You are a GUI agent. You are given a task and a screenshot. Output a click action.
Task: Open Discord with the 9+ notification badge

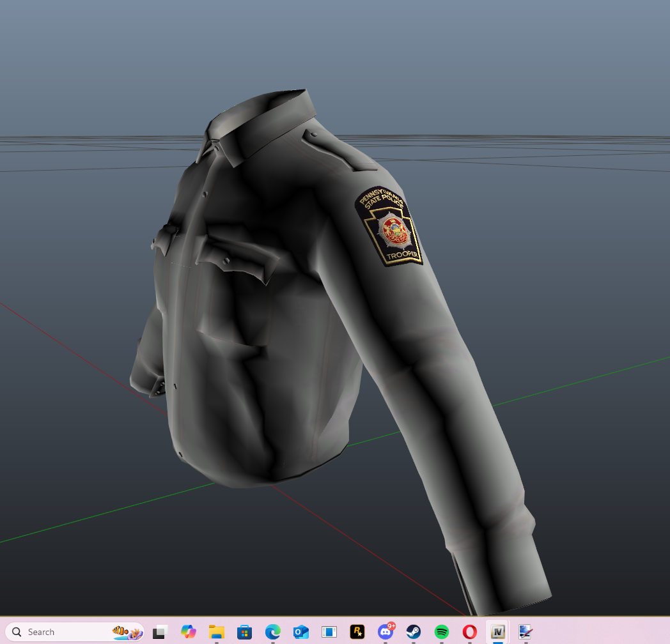[x=386, y=632]
